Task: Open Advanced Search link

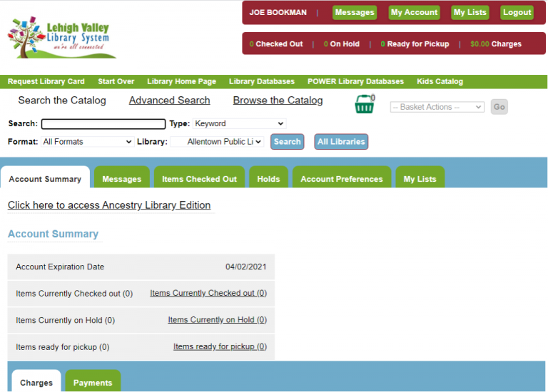Action: pos(170,100)
